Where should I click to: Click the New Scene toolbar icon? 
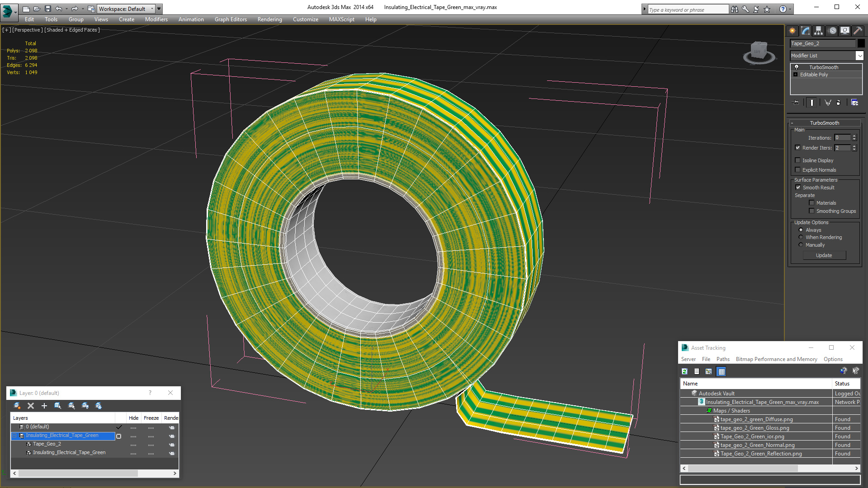(26, 9)
